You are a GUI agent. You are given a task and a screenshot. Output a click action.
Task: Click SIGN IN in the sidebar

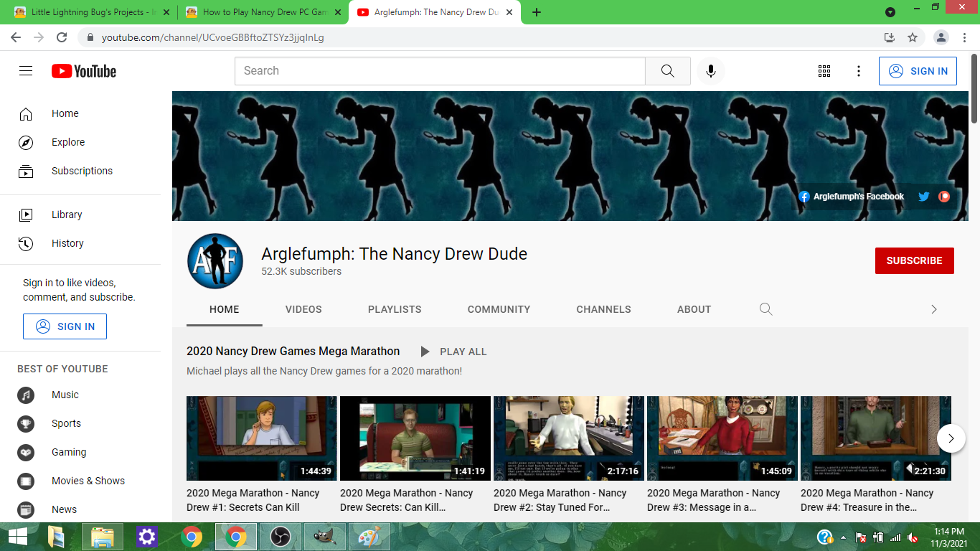point(65,326)
